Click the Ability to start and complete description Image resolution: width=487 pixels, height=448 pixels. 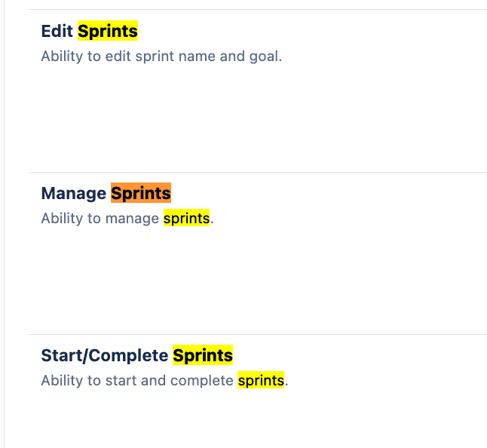164,380
